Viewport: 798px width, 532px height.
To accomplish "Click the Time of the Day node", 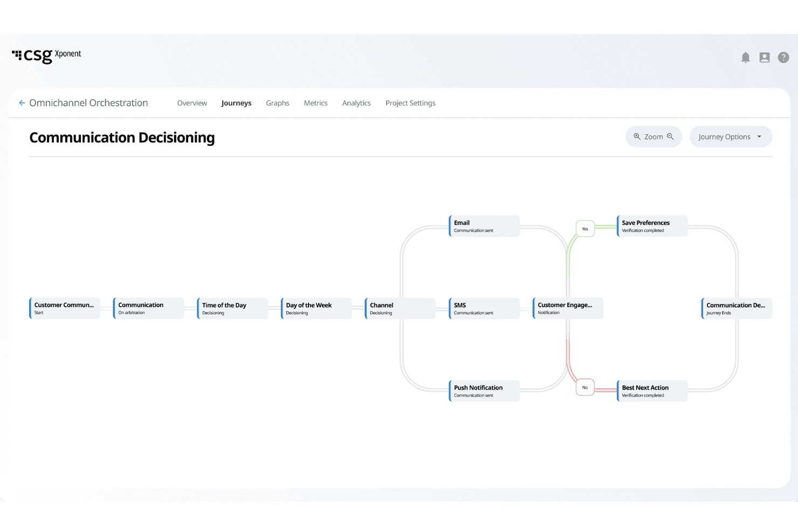I will (x=232, y=308).
